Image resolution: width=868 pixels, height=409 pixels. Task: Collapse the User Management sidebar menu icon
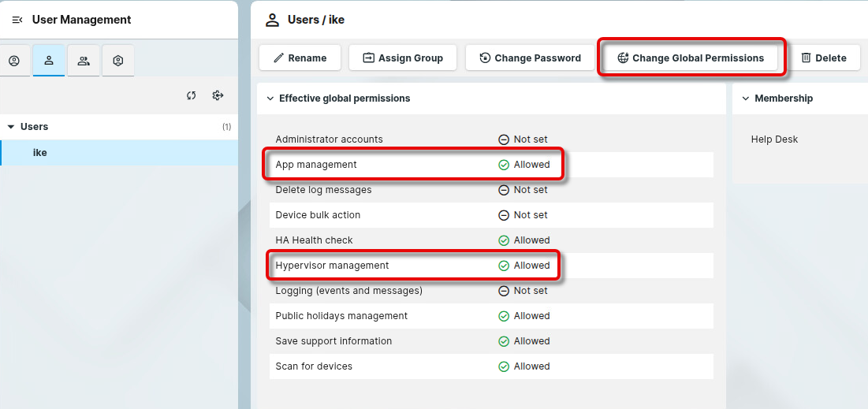coord(17,20)
